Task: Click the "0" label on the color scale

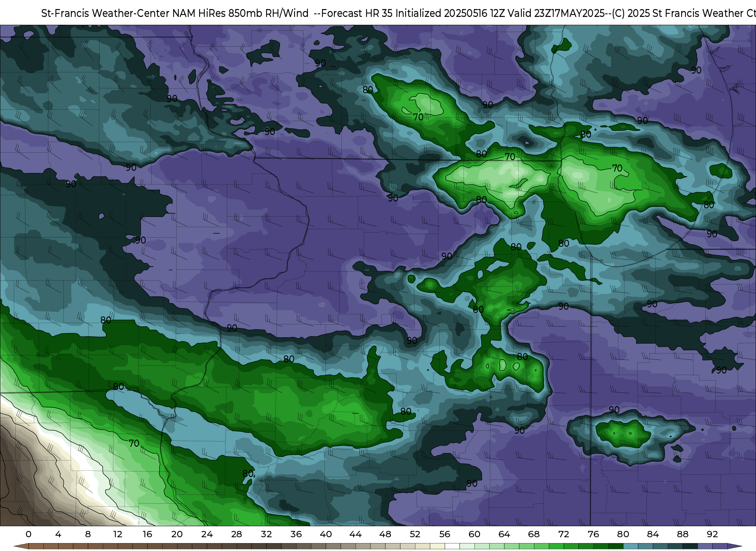Action: pos(28,534)
